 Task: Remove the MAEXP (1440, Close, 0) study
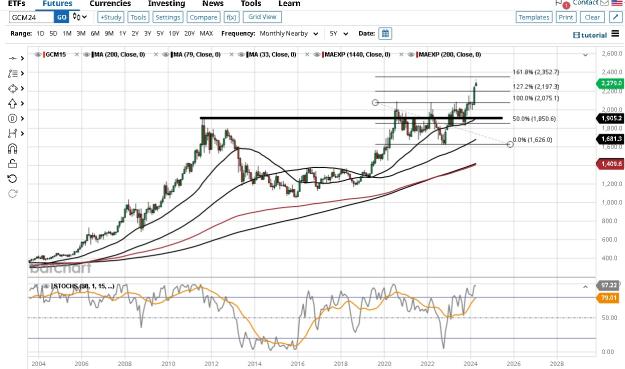pyautogui.click(x=401, y=55)
